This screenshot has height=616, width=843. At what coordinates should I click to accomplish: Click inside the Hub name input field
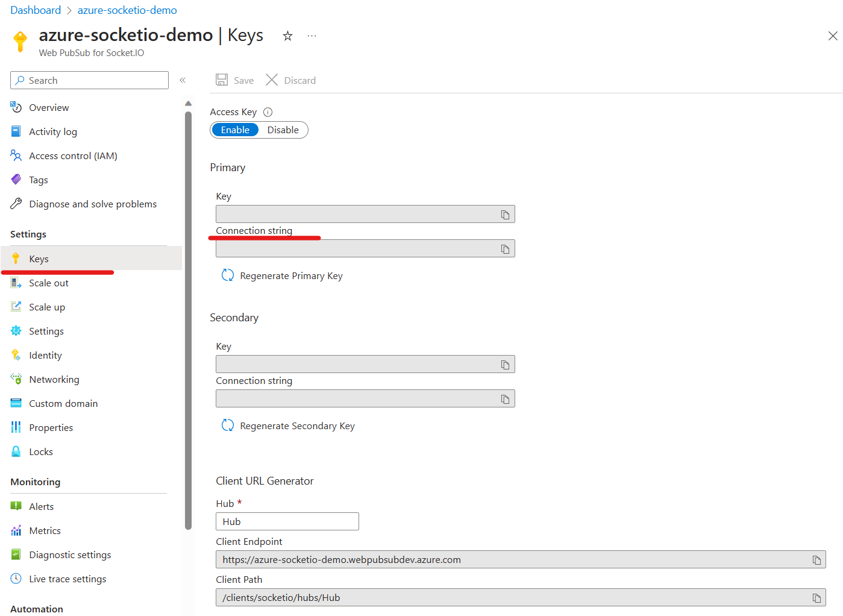point(287,521)
